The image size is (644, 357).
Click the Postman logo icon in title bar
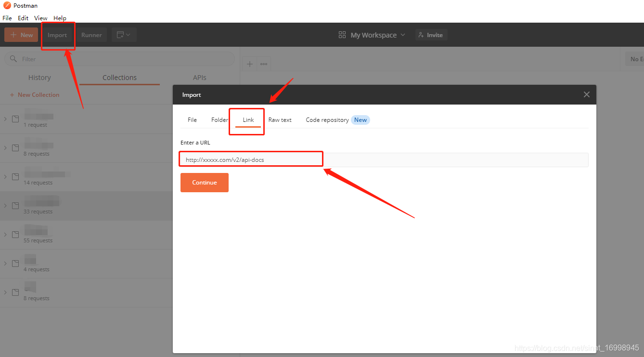(x=7, y=6)
